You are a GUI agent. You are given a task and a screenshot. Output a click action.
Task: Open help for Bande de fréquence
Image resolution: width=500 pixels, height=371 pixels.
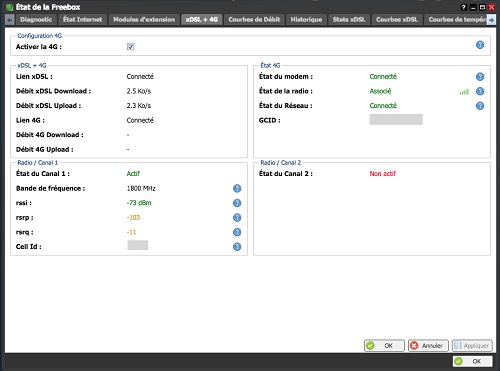[x=237, y=189]
